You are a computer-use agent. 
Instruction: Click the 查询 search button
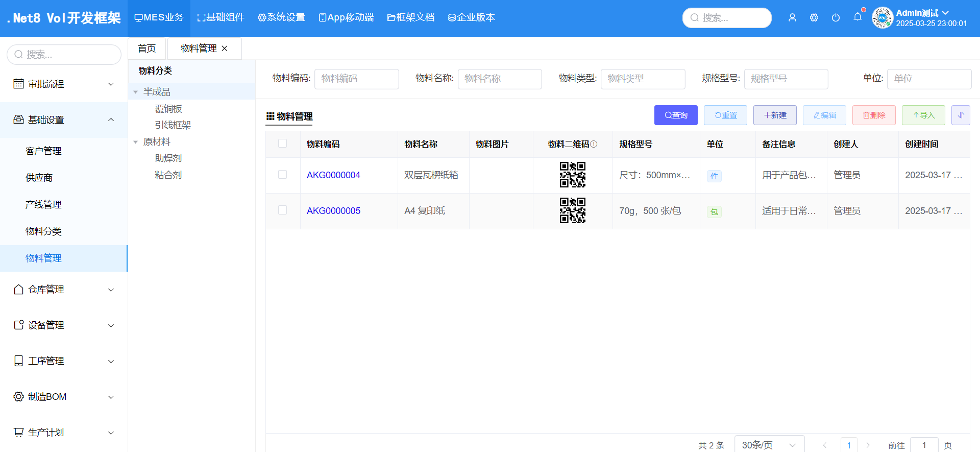(676, 115)
